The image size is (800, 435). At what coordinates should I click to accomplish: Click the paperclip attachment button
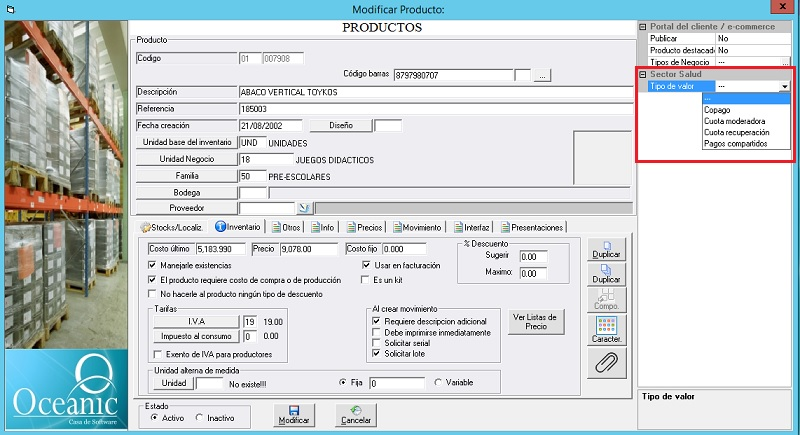click(604, 364)
